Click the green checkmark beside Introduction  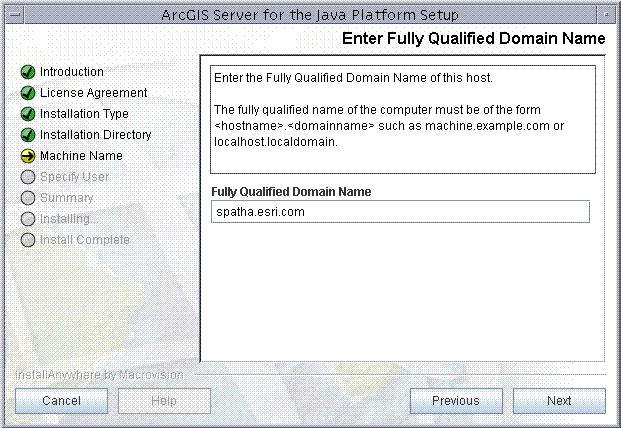(x=28, y=72)
